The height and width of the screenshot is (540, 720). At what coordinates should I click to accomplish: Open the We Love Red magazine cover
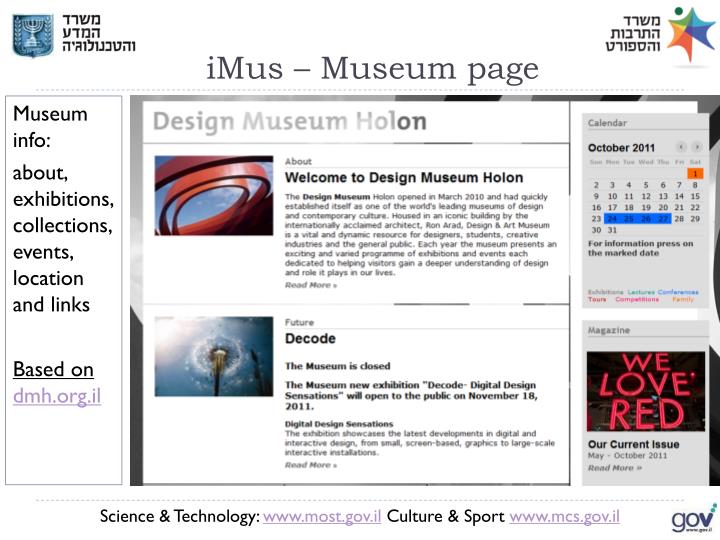point(646,392)
